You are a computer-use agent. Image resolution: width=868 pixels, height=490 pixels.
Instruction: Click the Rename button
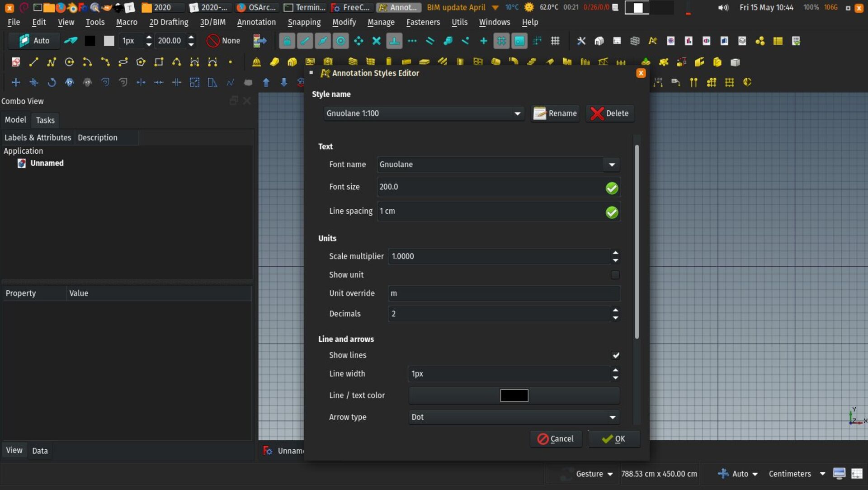pyautogui.click(x=555, y=113)
